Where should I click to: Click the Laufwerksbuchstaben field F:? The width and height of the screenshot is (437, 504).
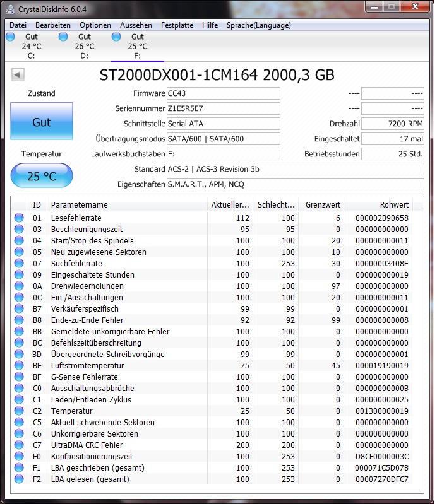click(224, 154)
